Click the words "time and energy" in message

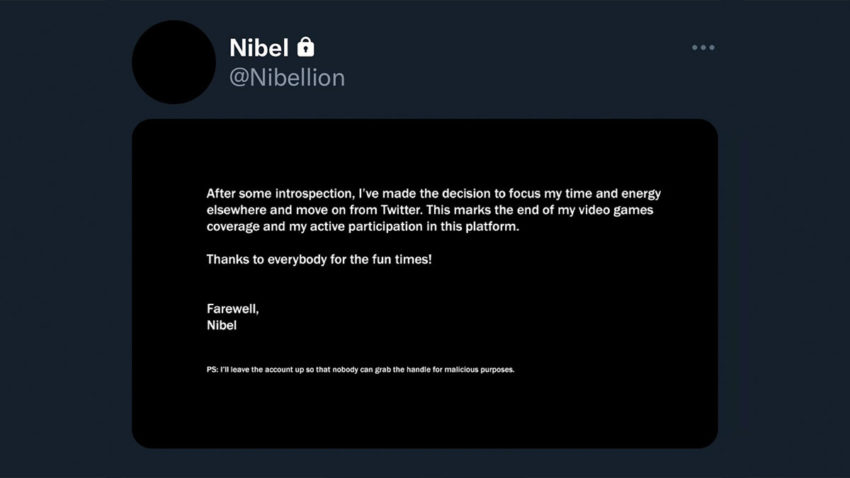click(x=613, y=194)
